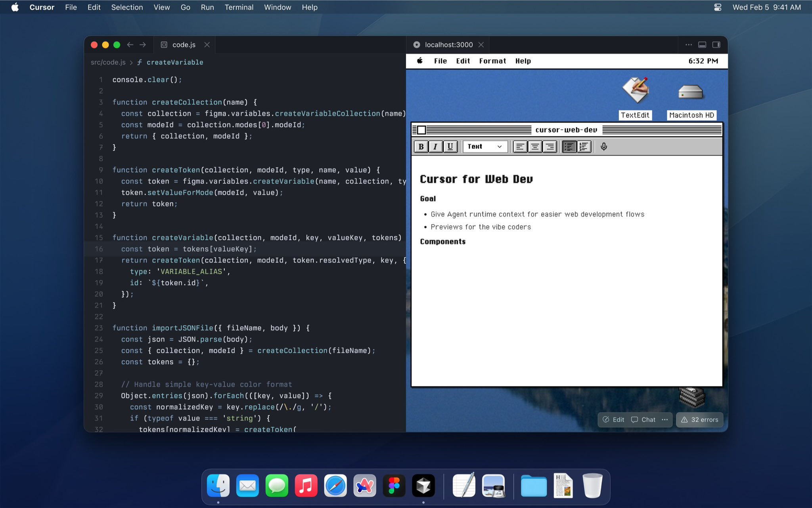Toggle underline formatting in the retro editor

450,147
